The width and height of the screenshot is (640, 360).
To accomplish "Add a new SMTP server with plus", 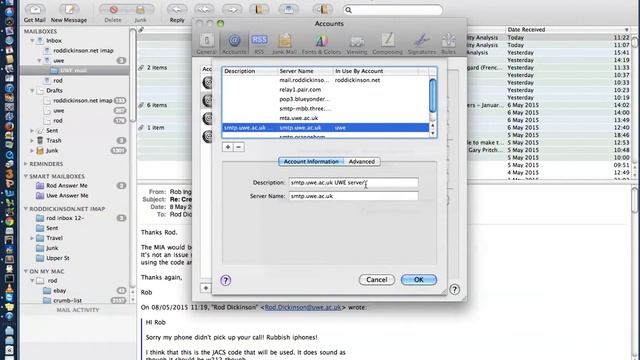I will tap(228, 147).
